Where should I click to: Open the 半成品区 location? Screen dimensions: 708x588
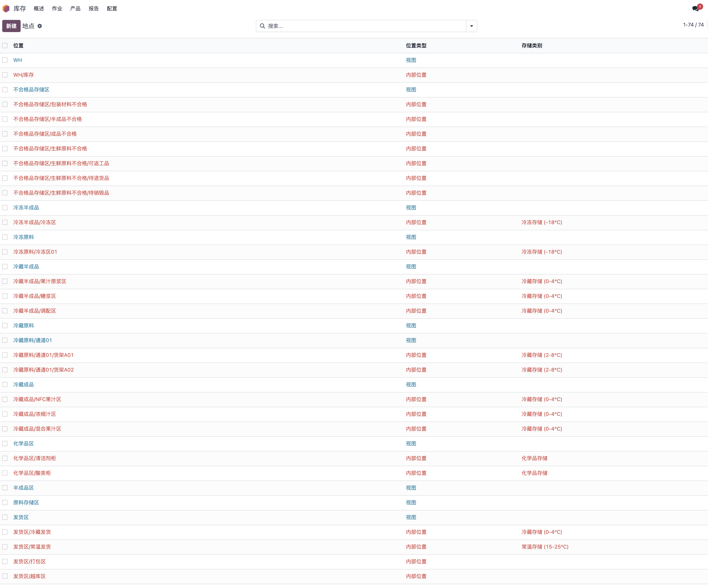[24, 488]
